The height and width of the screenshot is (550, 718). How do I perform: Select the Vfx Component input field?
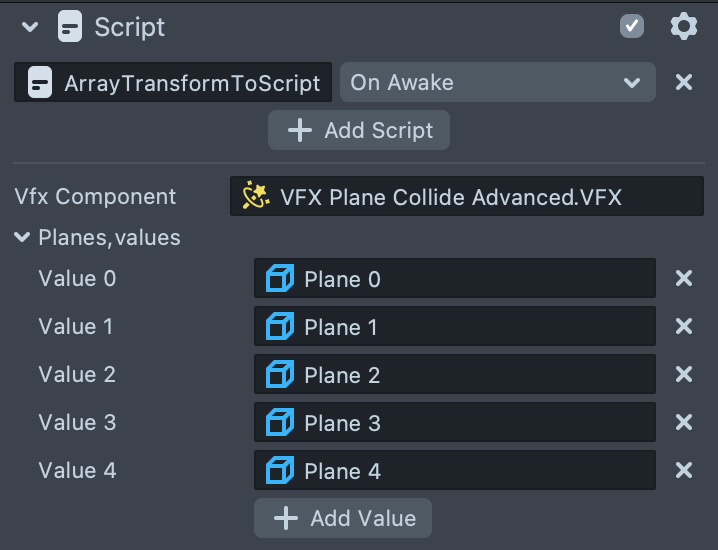coord(466,197)
